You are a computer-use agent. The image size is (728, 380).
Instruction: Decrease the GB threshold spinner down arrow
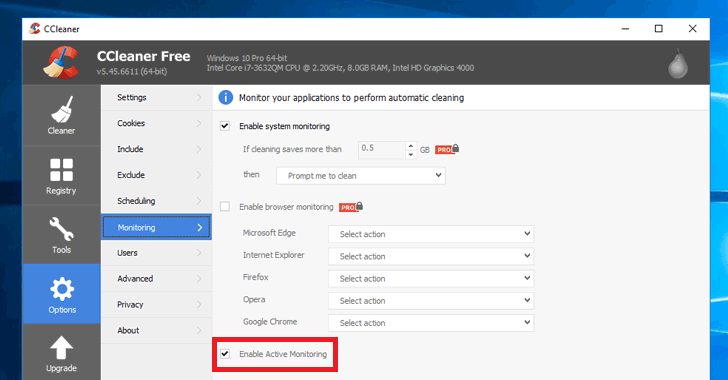[x=410, y=154]
